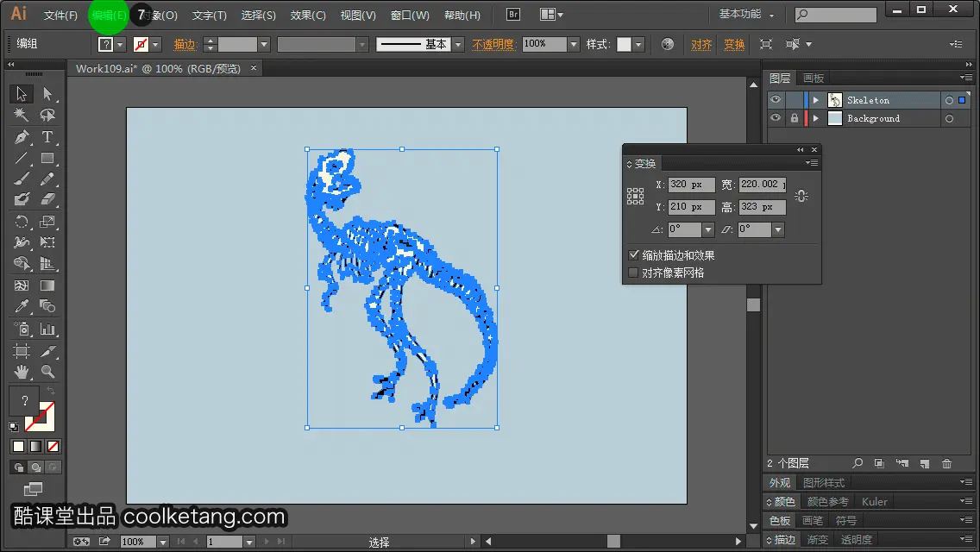Select the Blob Brush tool
Image resolution: width=980 pixels, height=552 pixels.
pos(22,200)
